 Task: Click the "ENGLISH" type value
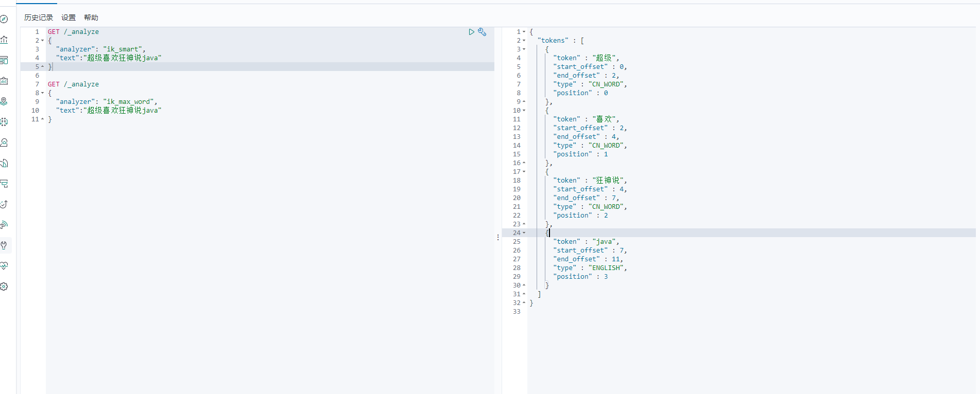pyautogui.click(x=606, y=268)
